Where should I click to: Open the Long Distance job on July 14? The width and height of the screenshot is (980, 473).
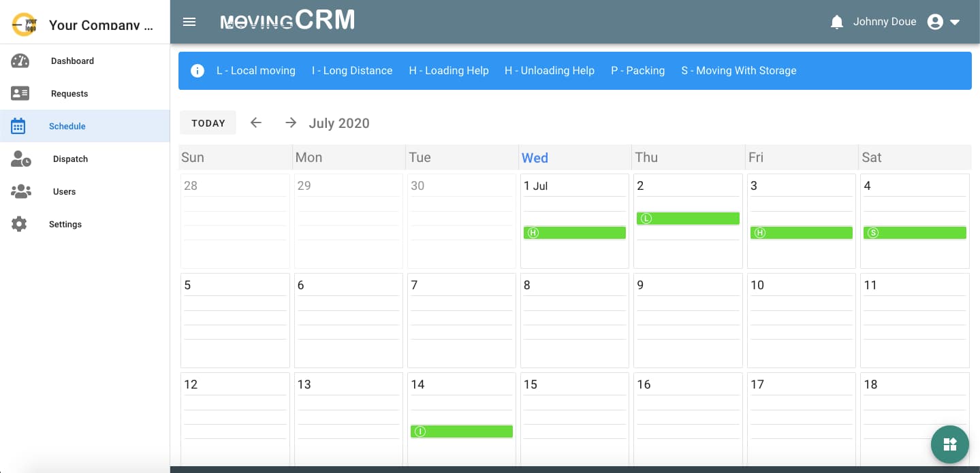pyautogui.click(x=461, y=431)
